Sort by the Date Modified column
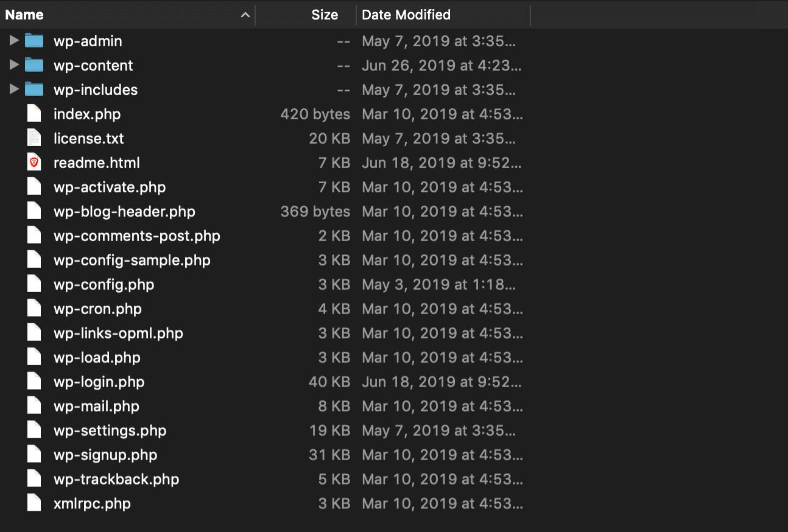This screenshot has width=788, height=532. (x=406, y=15)
